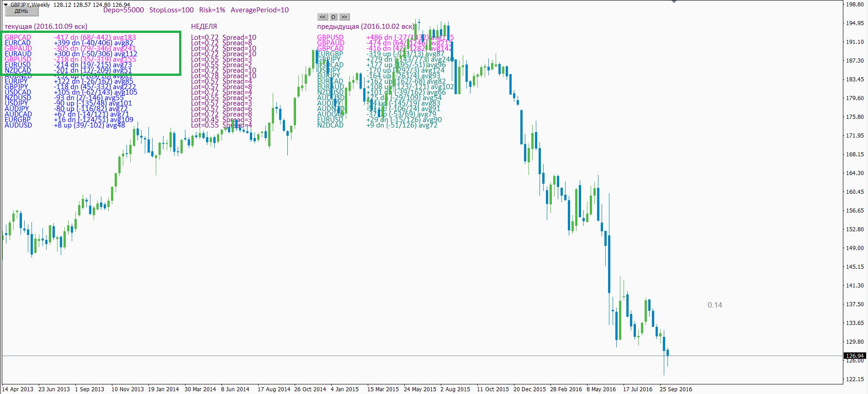
Task: Click the '+8 up (39/-102) avg48' value
Action: [x=90, y=125]
